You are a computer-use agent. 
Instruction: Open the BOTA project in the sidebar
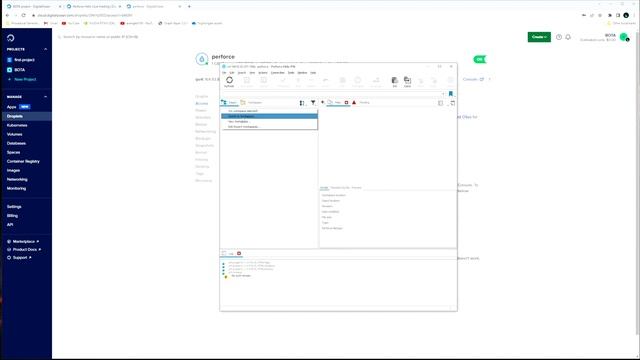(20, 70)
